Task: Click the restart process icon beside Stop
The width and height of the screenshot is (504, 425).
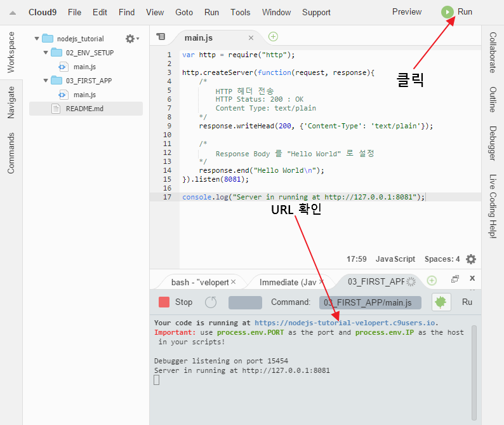Action: pos(211,302)
